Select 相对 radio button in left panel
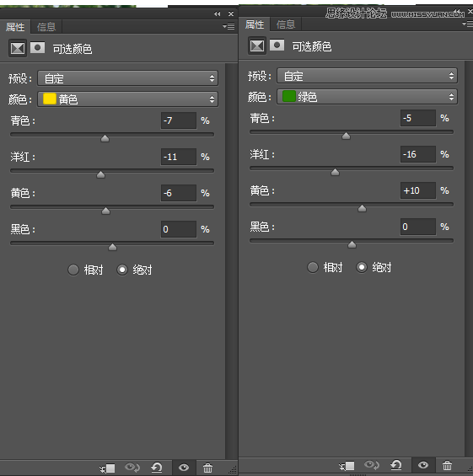Screen dimensions: 473x476 coord(73,270)
